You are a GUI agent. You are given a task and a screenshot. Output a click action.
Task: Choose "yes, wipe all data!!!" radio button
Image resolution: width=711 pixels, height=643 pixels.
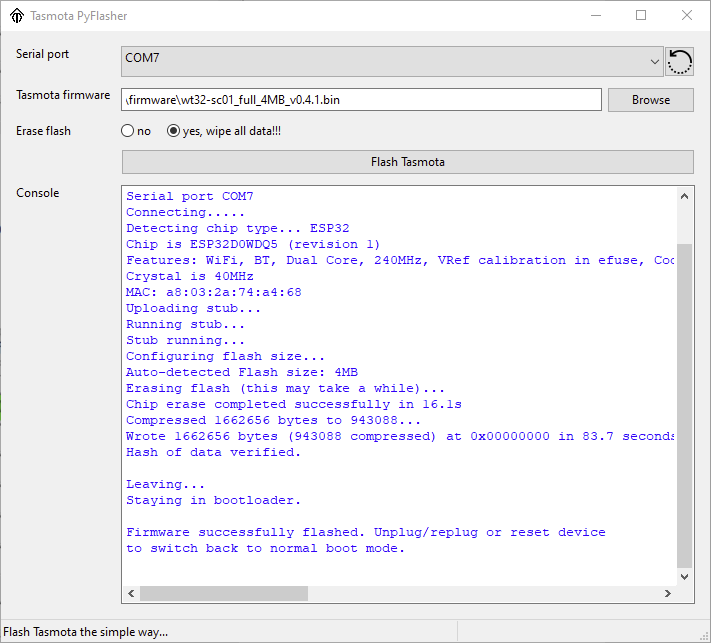[x=174, y=131]
